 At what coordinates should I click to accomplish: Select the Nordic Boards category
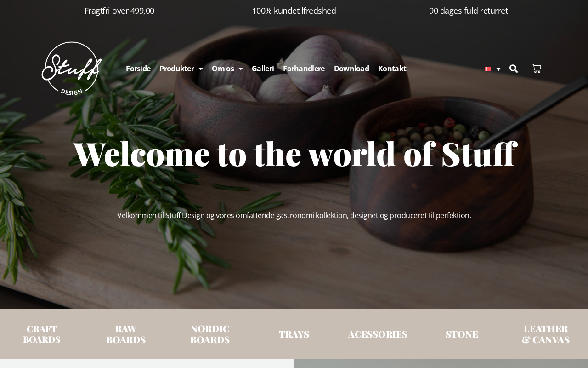point(210,334)
